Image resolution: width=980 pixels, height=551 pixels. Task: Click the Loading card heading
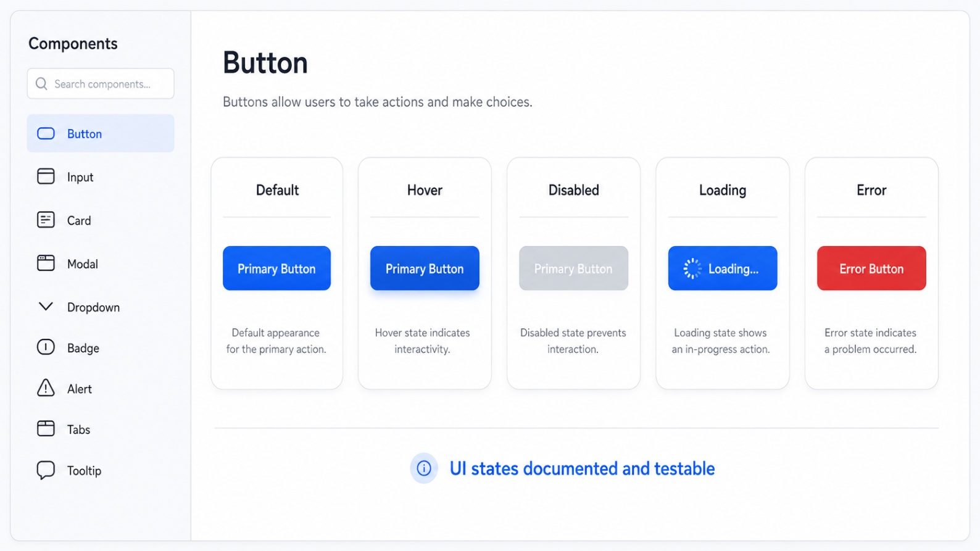723,190
